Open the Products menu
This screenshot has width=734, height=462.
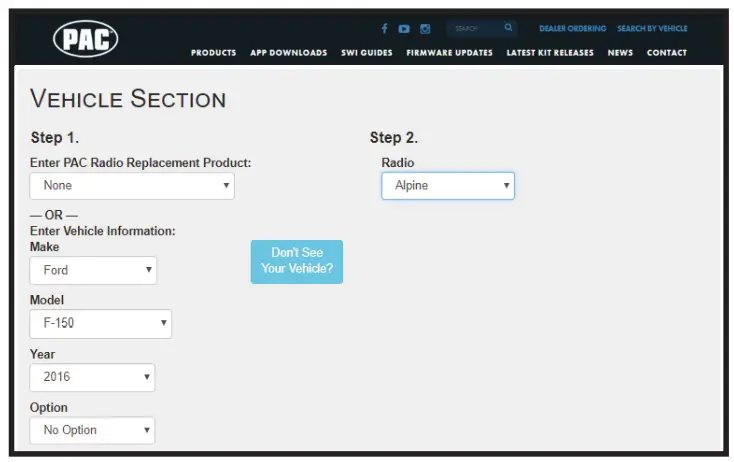[213, 53]
